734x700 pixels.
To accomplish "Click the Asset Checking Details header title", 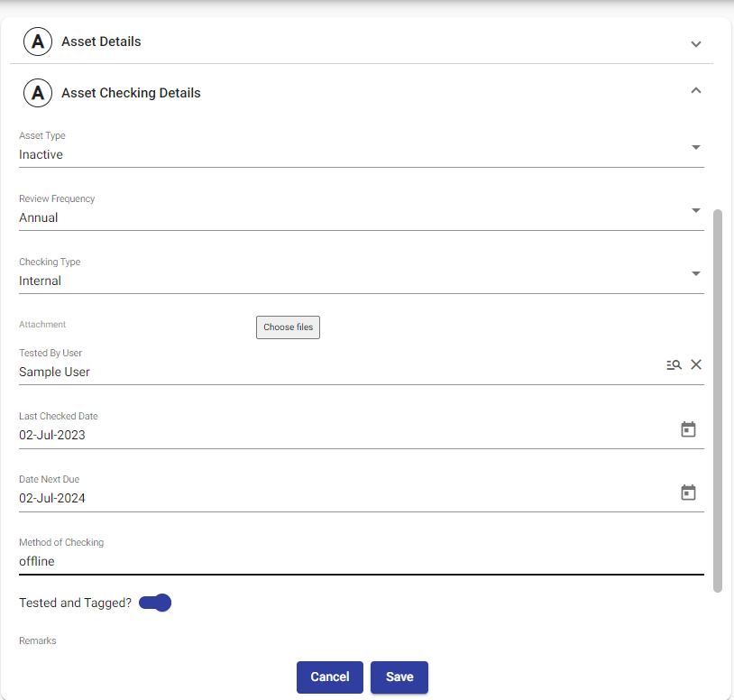I will [x=131, y=93].
